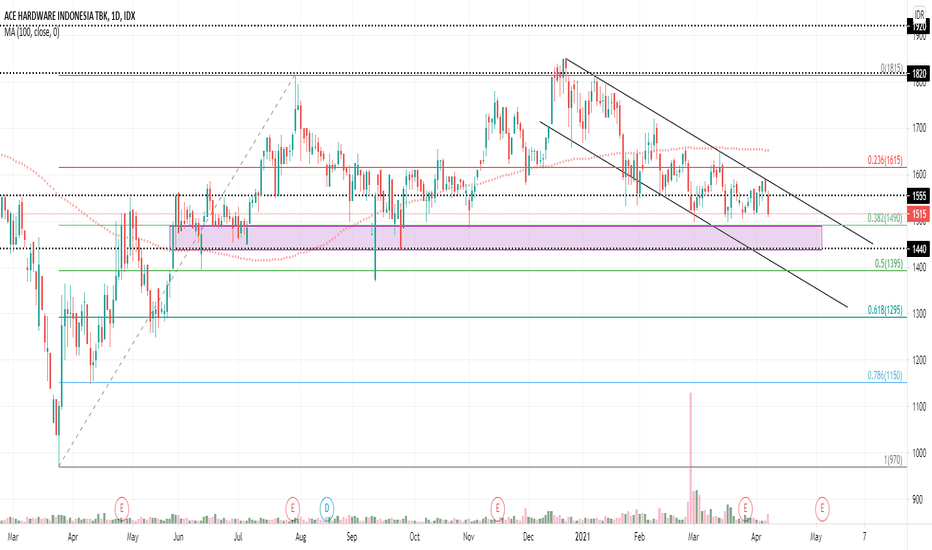Click the Fibonacci 1(970) level label

[x=893, y=460]
